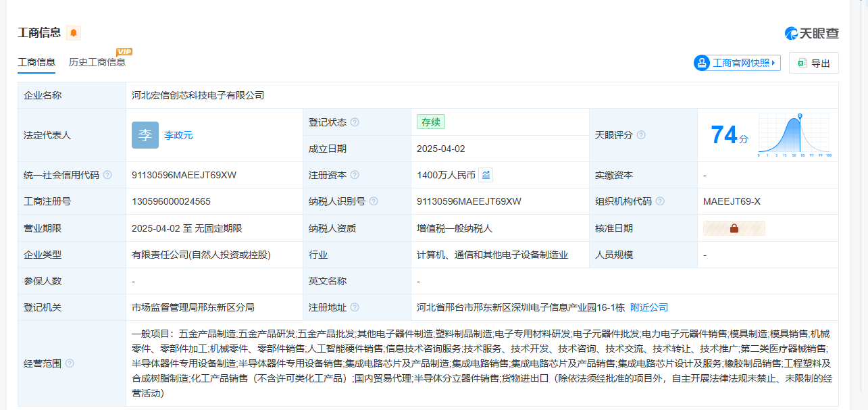Click the help icon beside 注册资本 label
868x410 pixels.
point(355,175)
